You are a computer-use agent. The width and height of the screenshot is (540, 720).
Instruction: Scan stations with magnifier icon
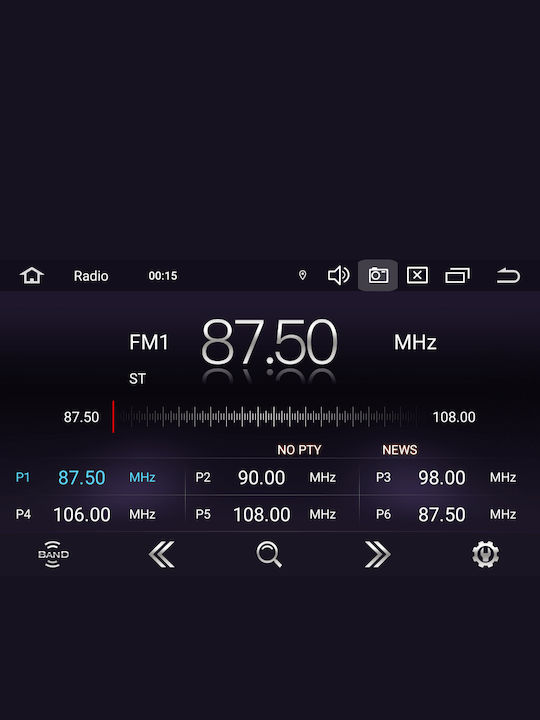pos(269,554)
